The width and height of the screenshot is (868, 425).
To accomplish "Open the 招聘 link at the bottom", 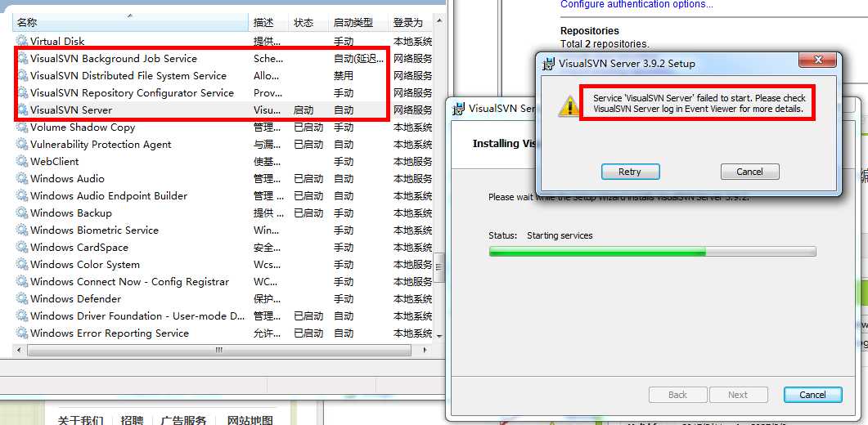I will (132, 419).
